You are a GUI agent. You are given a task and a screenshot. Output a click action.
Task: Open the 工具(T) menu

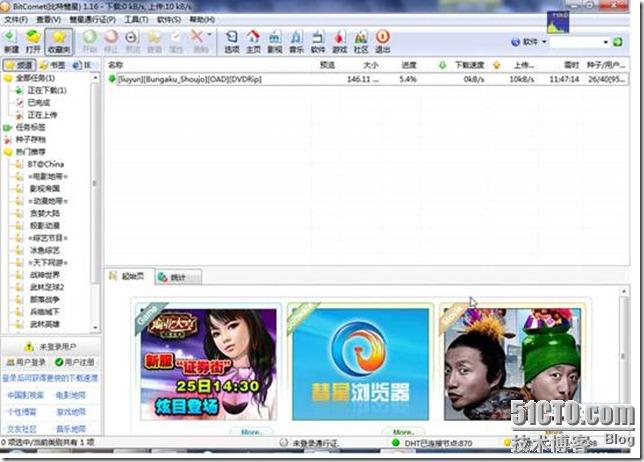[136, 20]
